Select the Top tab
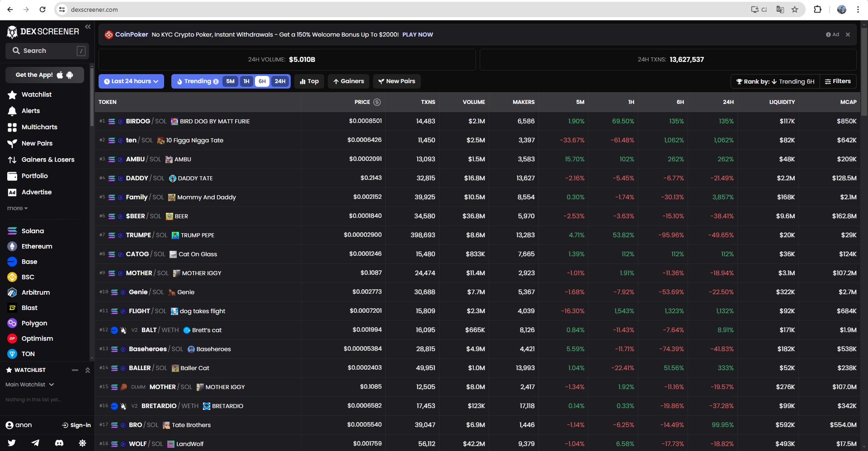 click(309, 81)
